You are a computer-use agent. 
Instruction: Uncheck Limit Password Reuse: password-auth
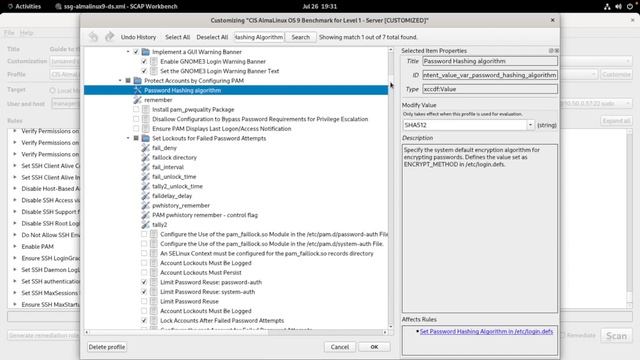click(144, 282)
